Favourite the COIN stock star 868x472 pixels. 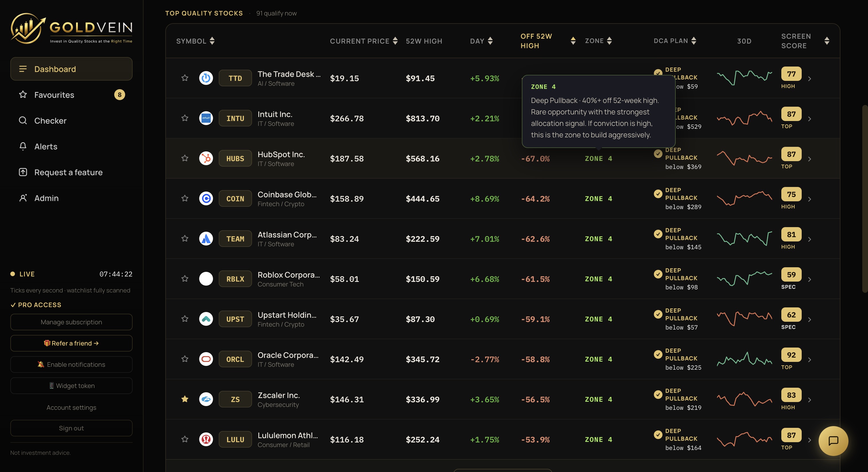click(185, 198)
